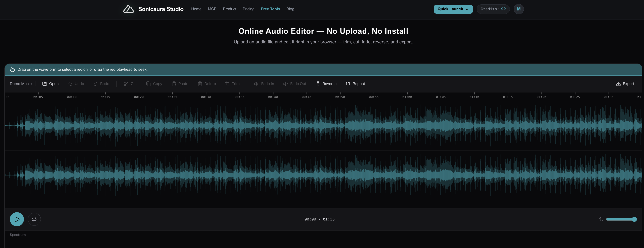Load the Demo Music sample

[x=21, y=84]
